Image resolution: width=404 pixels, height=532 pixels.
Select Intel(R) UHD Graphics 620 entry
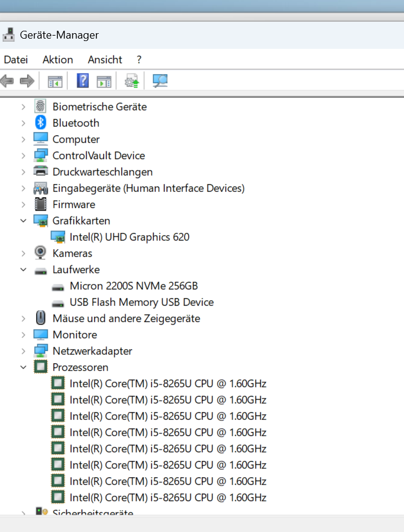[x=129, y=237]
